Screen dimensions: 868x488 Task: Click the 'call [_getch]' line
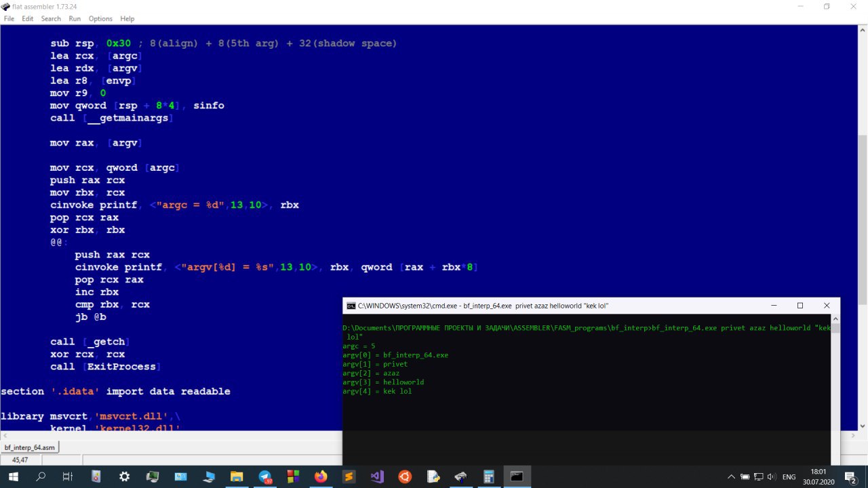[90, 342]
